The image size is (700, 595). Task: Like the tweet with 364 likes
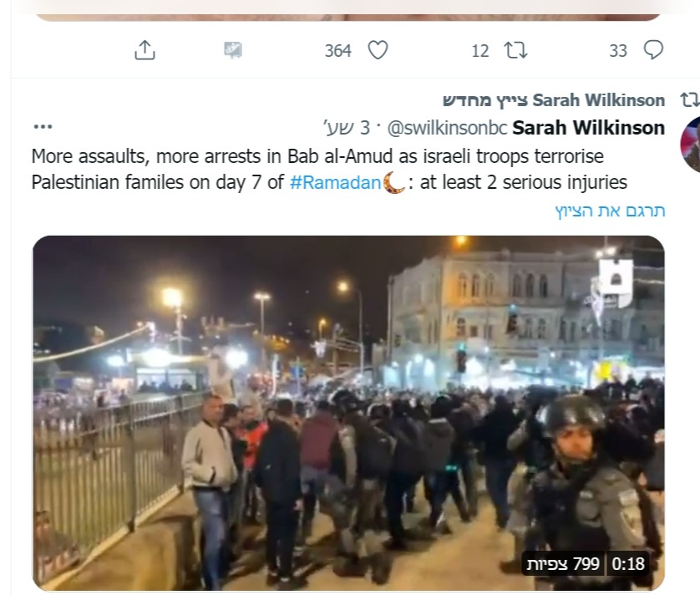click(x=378, y=50)
